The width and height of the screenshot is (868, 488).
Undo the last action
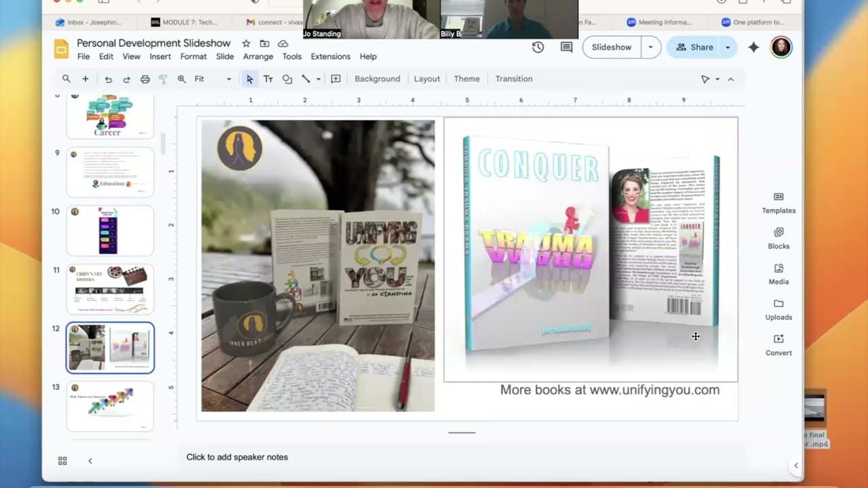tap(108, 79)
